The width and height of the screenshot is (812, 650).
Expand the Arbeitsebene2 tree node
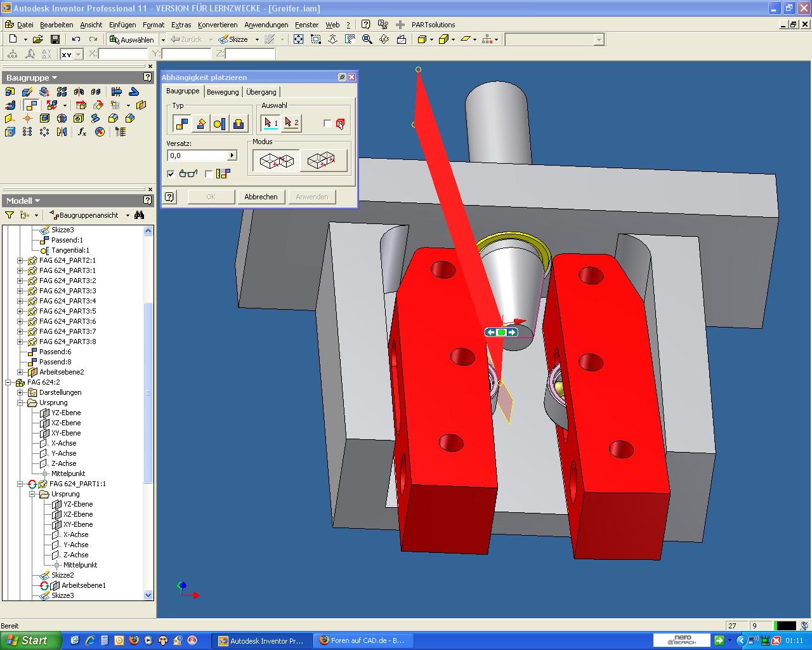point(20,372)
